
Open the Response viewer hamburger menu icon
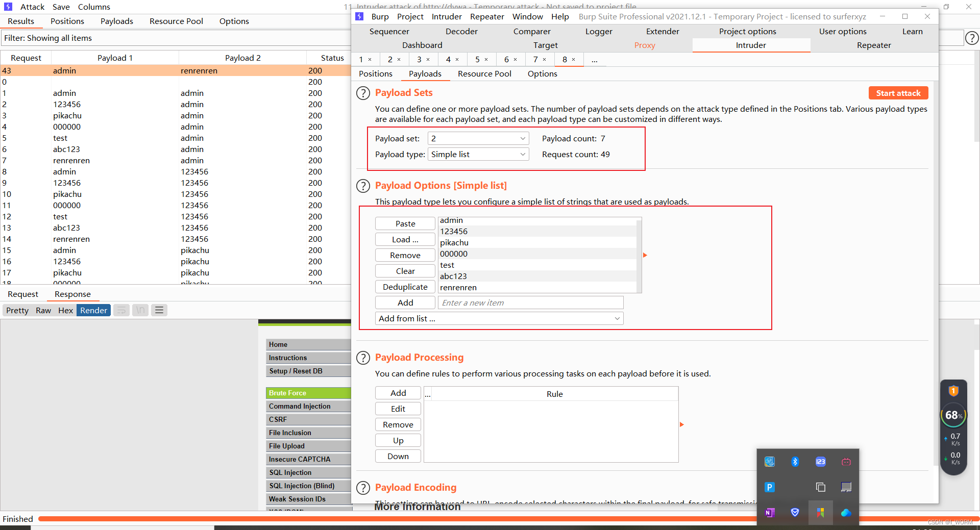click(x=159, y=310)
